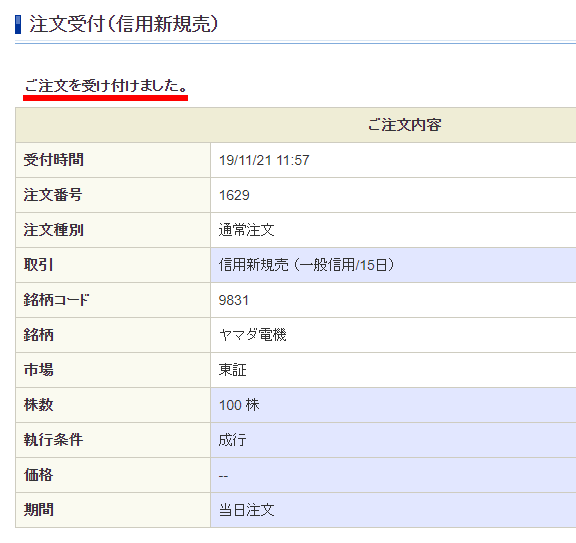Click the -- price cell
This screenshot has width=576, height=543.
393,475
